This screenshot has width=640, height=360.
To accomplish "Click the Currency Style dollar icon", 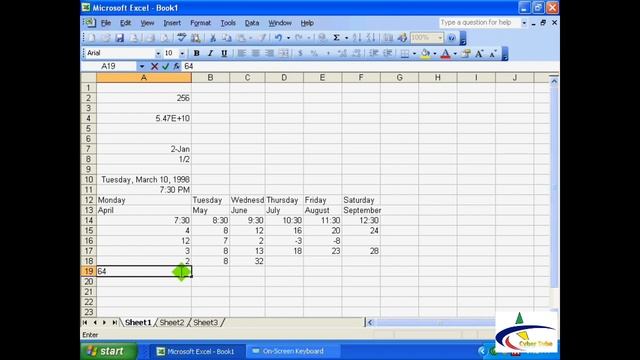I will click(300, 53).
